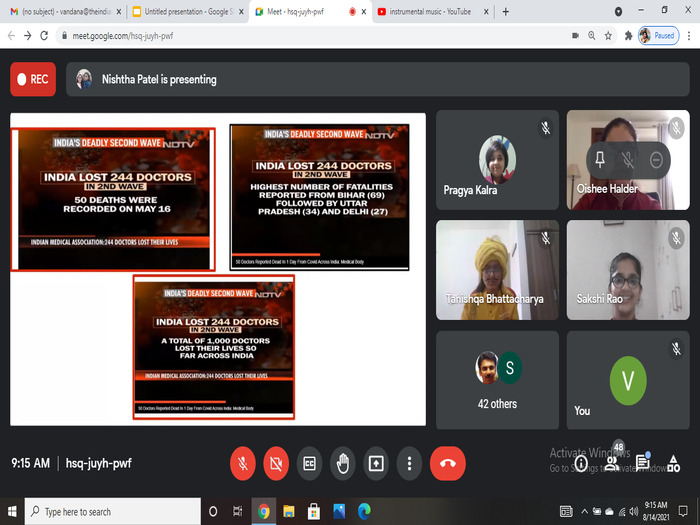
Task: Select Pragya Kalra's participant tile
Action: (x=497, y=160)
